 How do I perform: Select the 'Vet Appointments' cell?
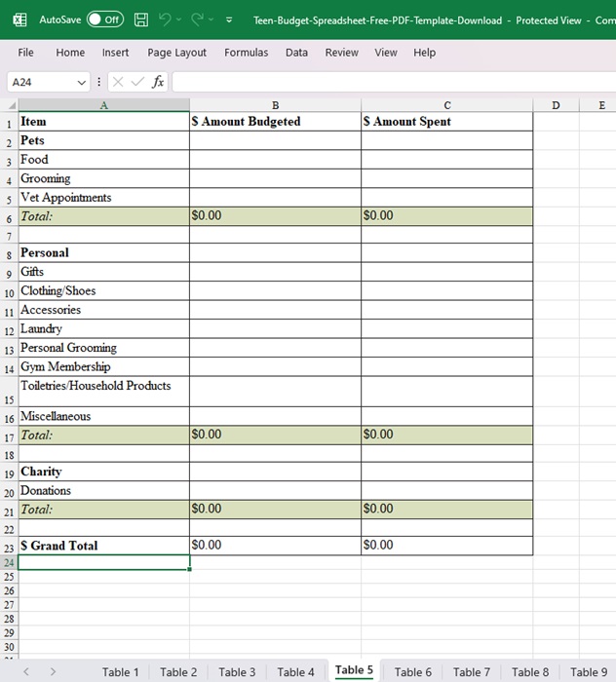point(104,198)
